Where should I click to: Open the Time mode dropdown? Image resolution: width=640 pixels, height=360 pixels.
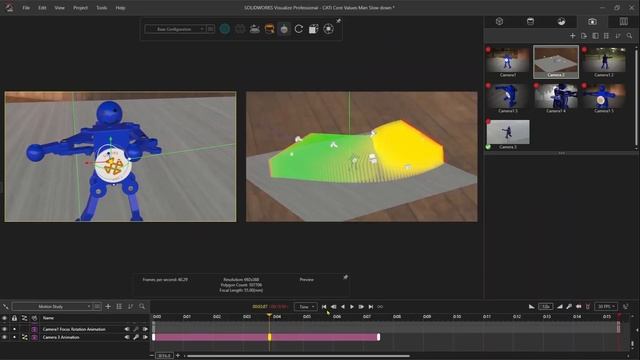pyautogui.click(x=306, y=307)
